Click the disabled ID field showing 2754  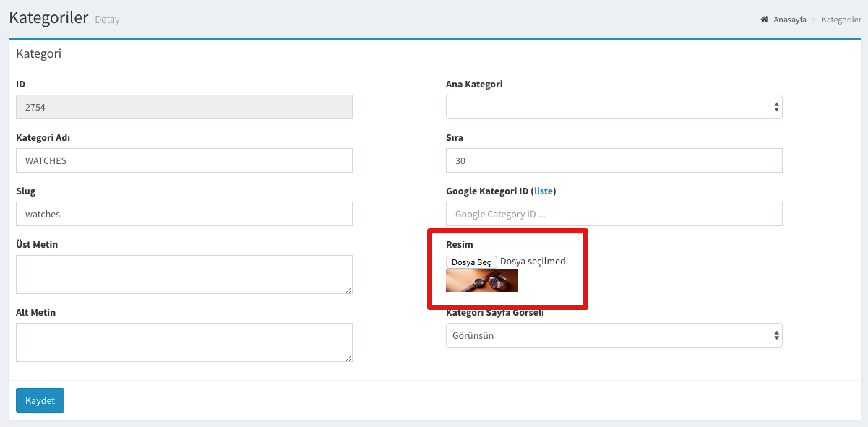pos(184,107)
